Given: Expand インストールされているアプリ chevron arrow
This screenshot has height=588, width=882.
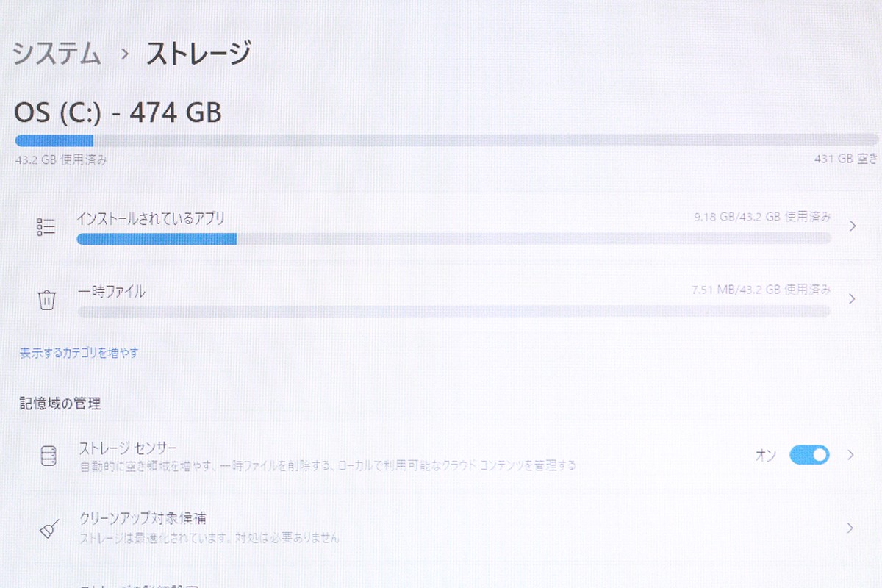Looking at the screenshot, I should (852, 226).
